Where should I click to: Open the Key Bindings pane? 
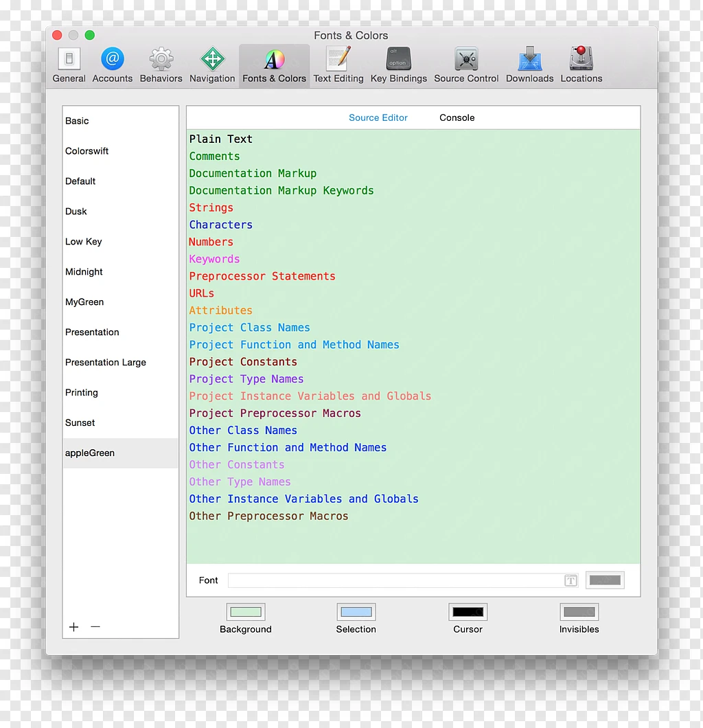pos(399,65)
